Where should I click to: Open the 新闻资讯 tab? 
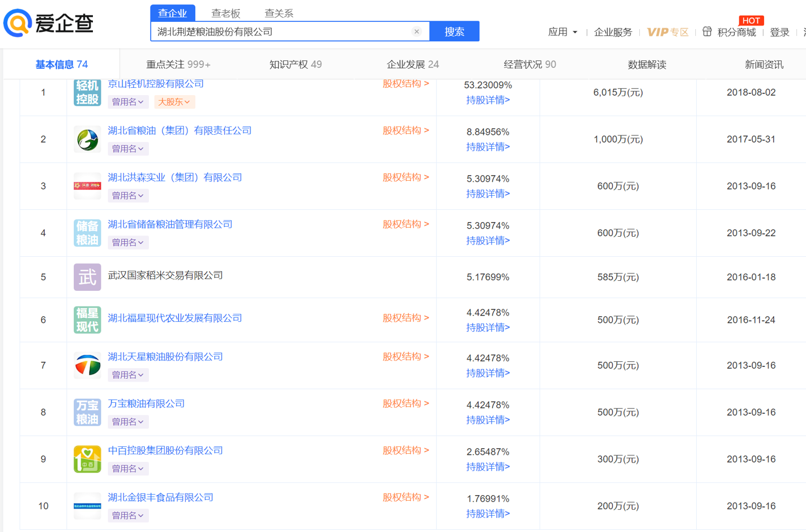[764, 64]
